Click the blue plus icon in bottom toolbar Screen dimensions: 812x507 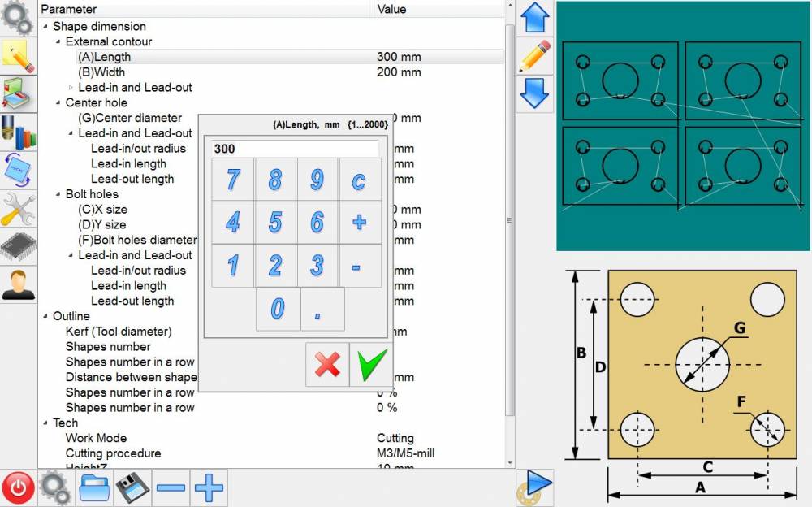tap(209, 487)
